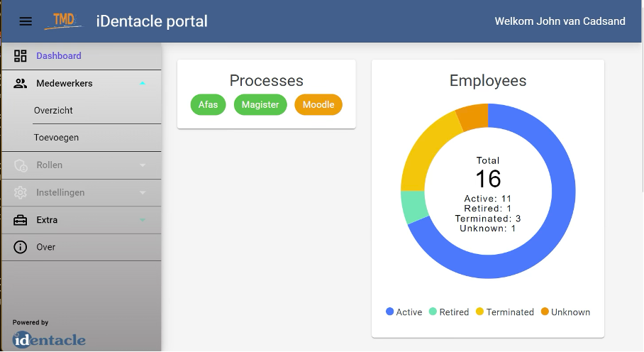Viewport: 644px width, 352px height.
Task: Click the "Retired: 1" chart label
Action: [x=488, y=209]
